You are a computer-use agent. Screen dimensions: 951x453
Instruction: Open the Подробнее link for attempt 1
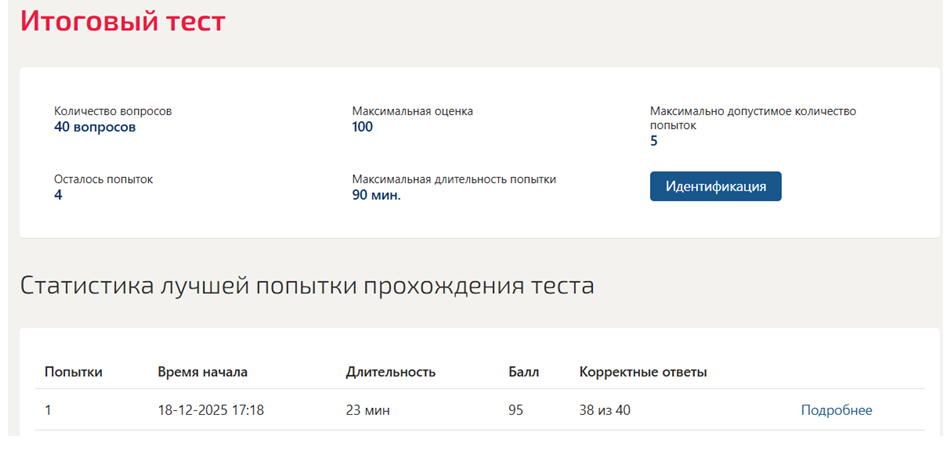click(x=836, y=411)
